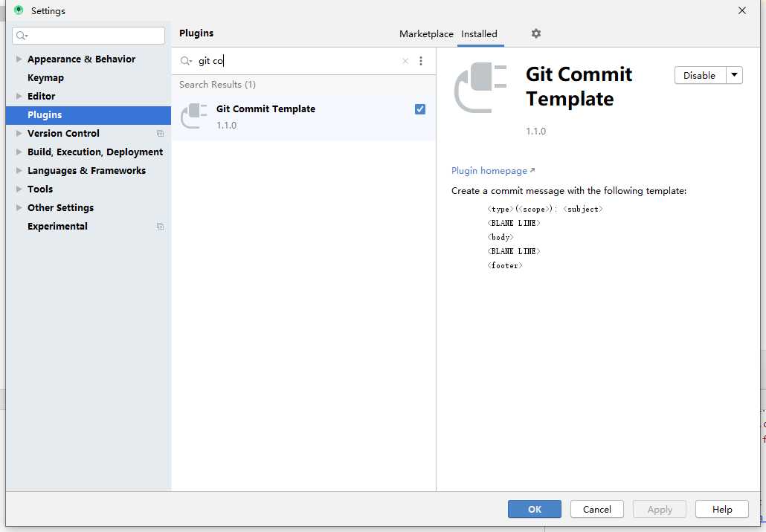Select Git Commit Template in results list
The image size is (766, 532).
pos(303,117)
